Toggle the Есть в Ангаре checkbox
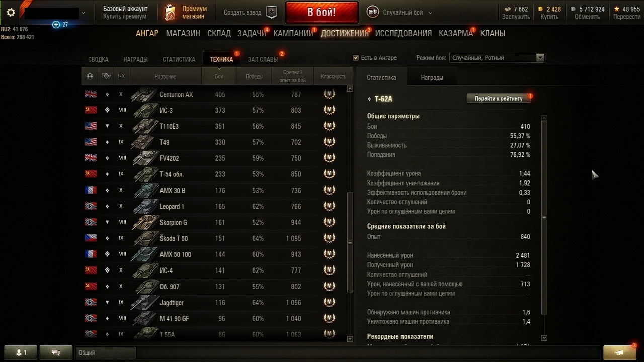644x362 pixels. click(356, 58)
